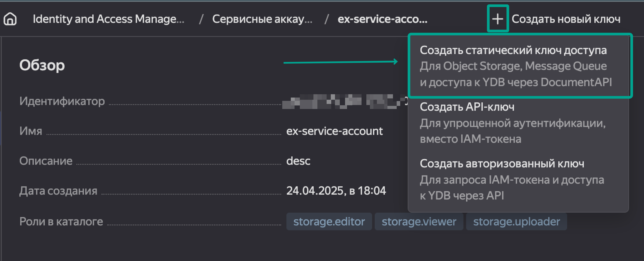Click the Идентификатор field label

click(62, 101)
